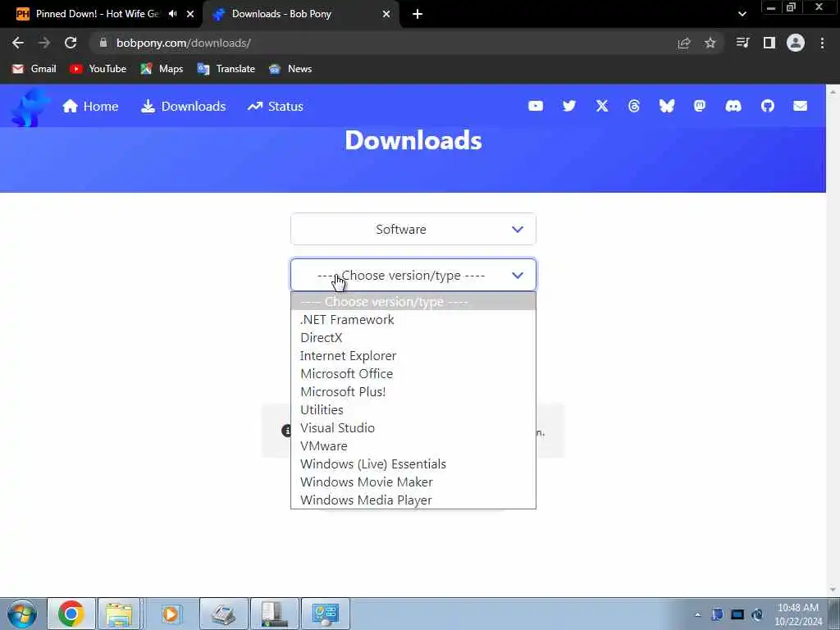Open YouTube bookmark in bookmarks bar
The width and height of the screenshot is (840, 630).
(98, 69)
